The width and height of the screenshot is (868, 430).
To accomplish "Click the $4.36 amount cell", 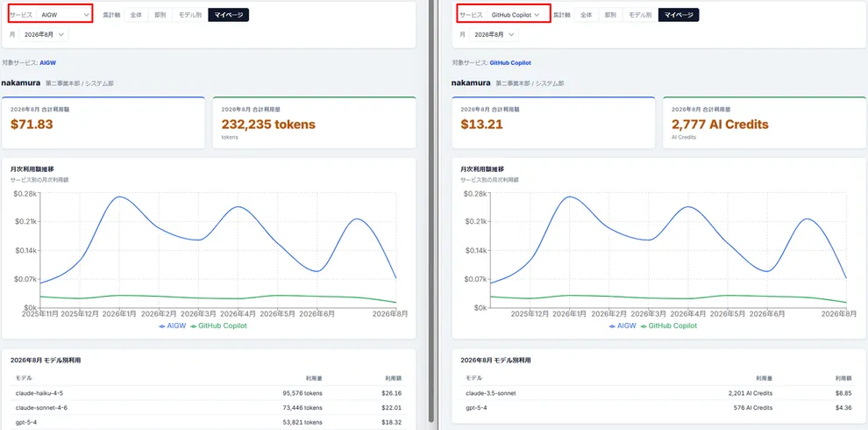I will (843, 408).
